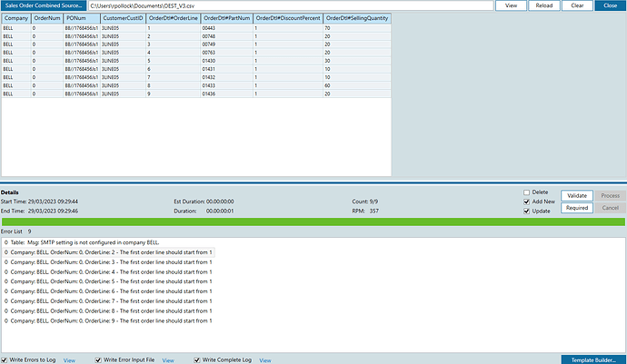This screenshot has height=364, width=627.
Task: Click selling quantity cell 60
Action: (357, 85)
